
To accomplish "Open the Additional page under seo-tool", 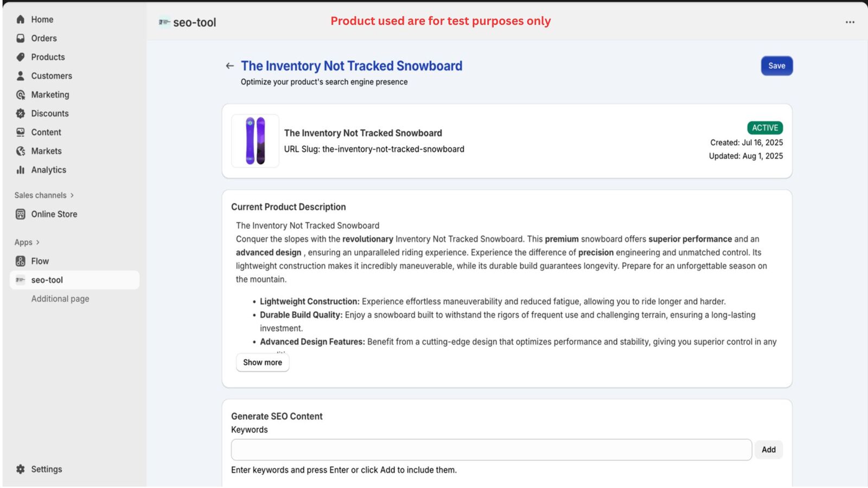I will tap(60, 298).
